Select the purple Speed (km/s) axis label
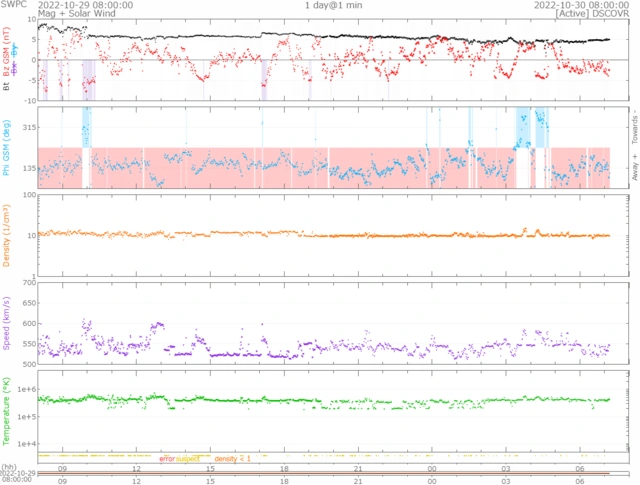 click(7, 325)
